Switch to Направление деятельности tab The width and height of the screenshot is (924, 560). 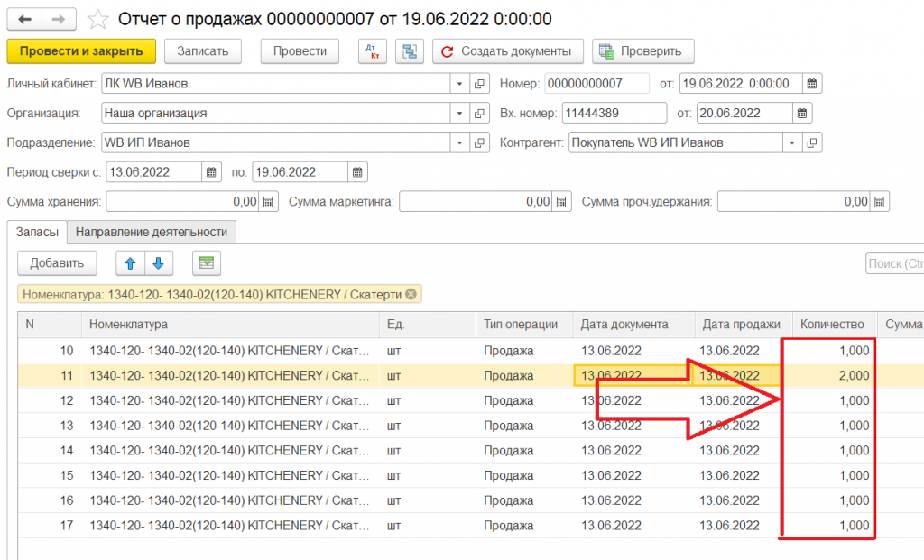[152, 232]
